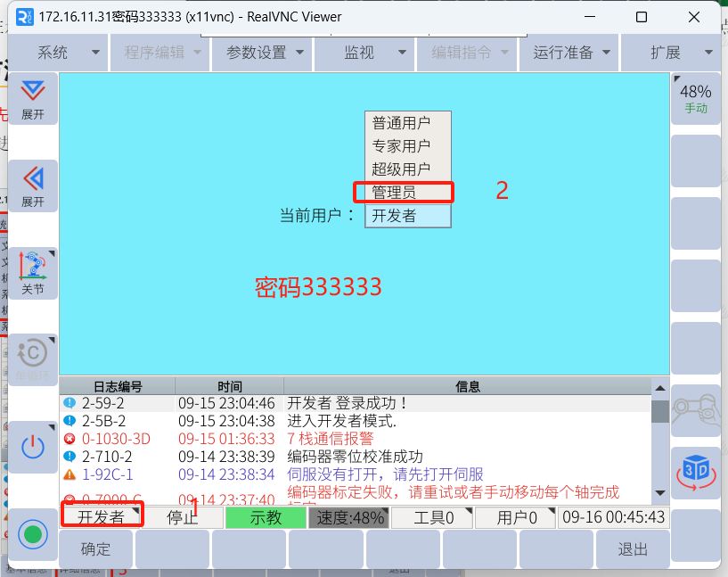Viewport: 728px width, 577px height.
Task: Click the 48% 手动 speed indicator
Action: click(x=695, y=98)
